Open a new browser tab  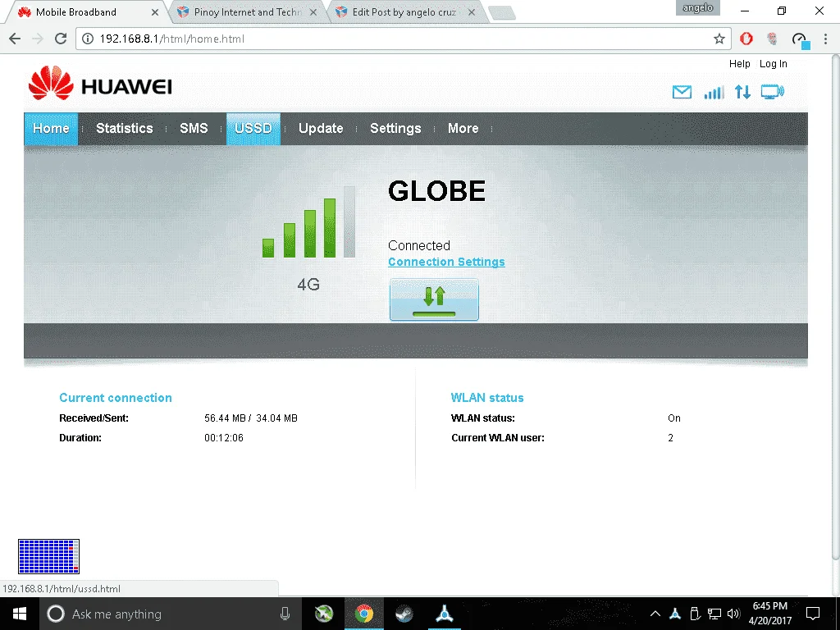click(502, 13)
